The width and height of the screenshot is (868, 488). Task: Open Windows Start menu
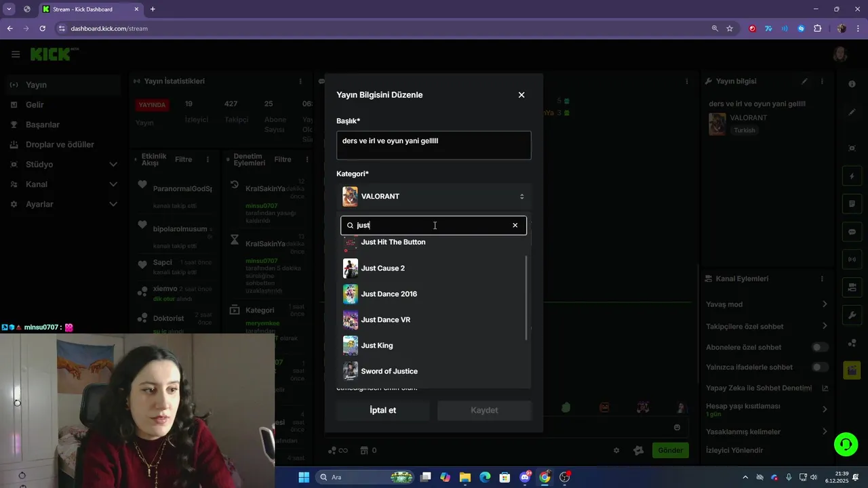304,477
